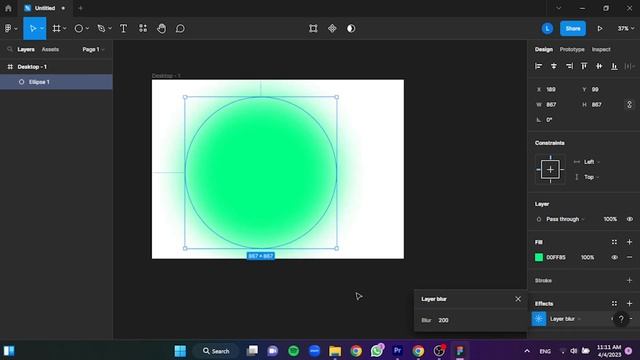Click the Create component icon
Viewport: 640px width, 360px height.
(x=332, y=29)
